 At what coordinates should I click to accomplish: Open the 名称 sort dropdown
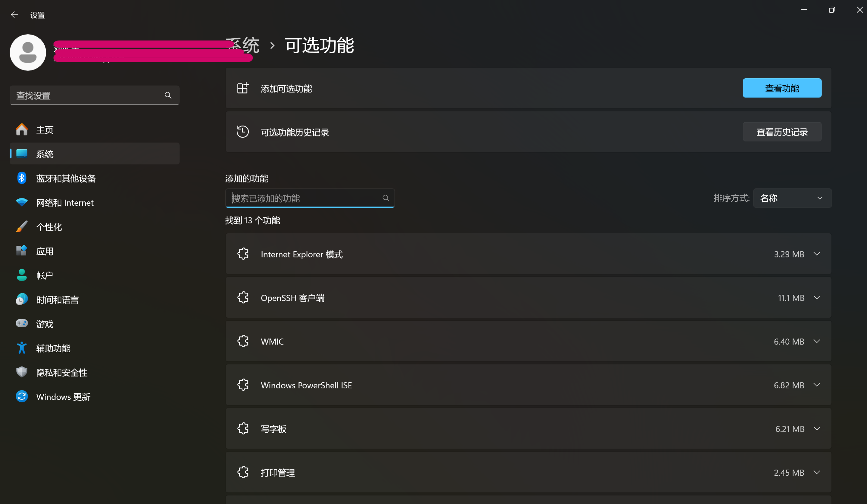tap(792, 198)
